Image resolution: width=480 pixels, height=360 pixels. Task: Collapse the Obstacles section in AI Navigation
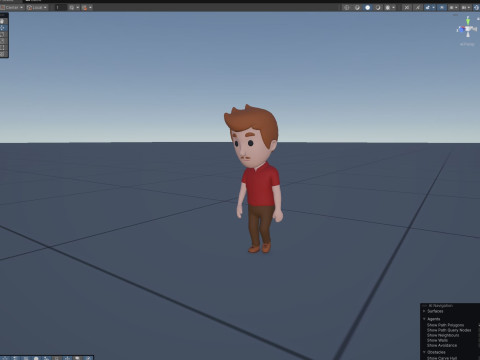pos(424,352)
